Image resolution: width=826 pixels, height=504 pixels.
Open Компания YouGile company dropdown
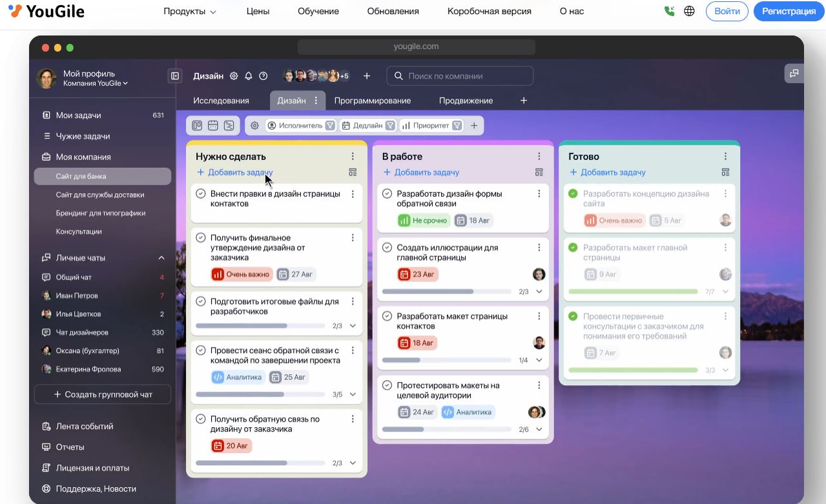(96, 83)
